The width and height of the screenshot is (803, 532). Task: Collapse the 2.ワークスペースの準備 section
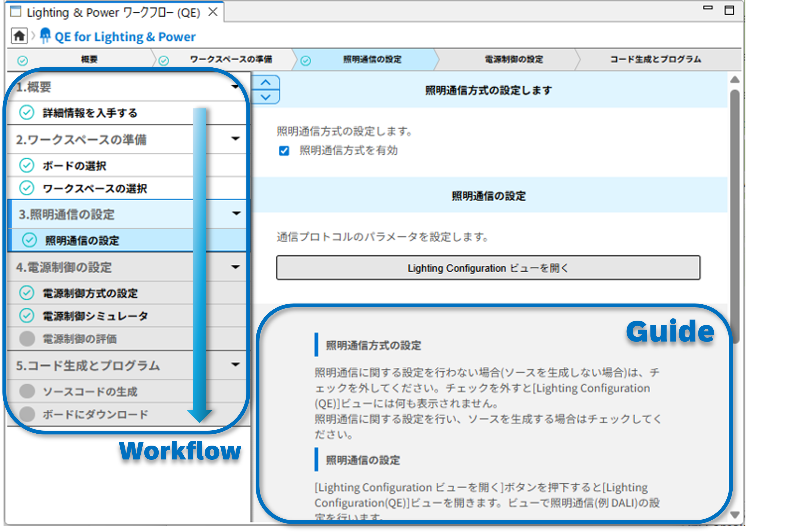point(236,139)
